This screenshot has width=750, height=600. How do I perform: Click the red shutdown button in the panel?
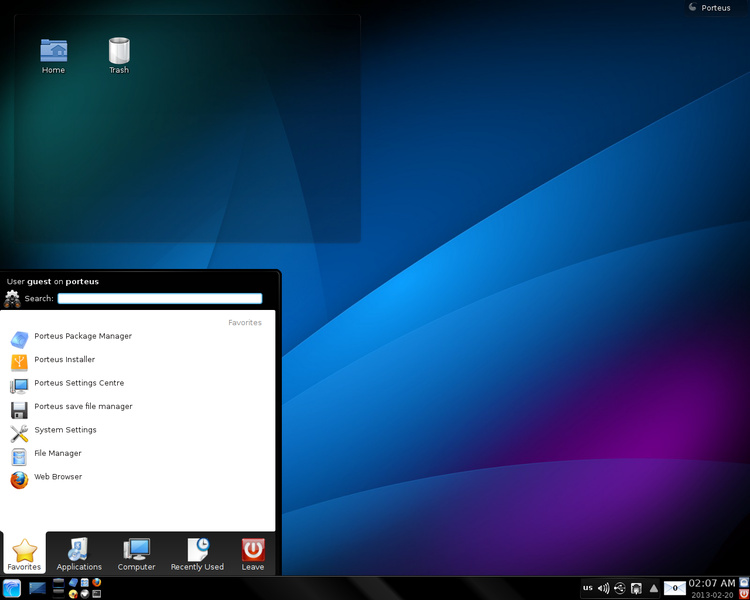click(744, 594)
